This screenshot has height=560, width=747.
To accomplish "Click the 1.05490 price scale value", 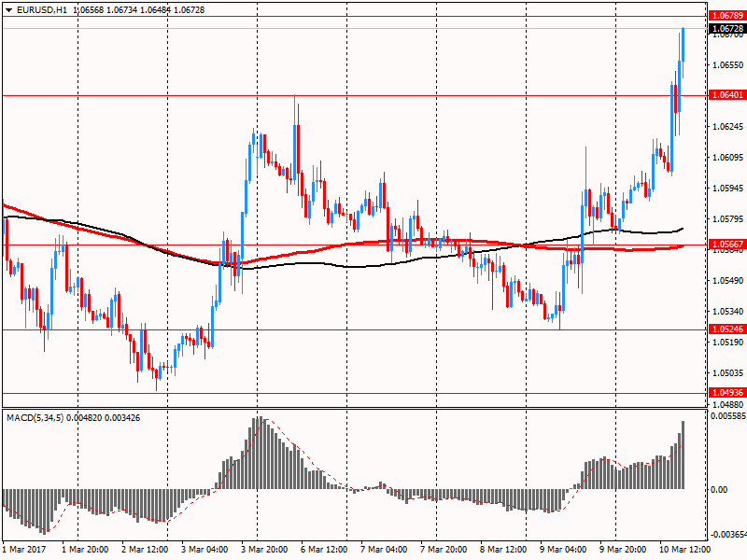I will pos(728,281).
